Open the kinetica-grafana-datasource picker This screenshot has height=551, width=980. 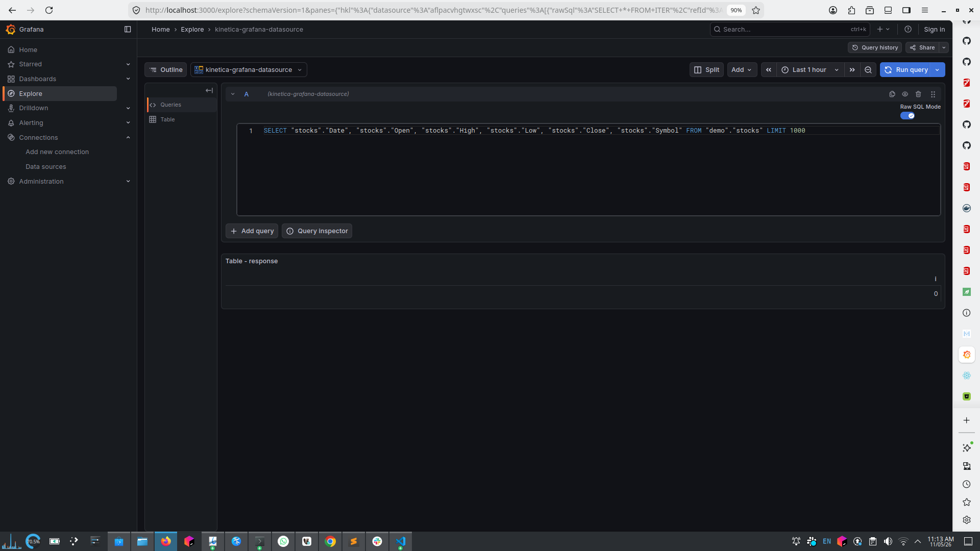point(249,70)
